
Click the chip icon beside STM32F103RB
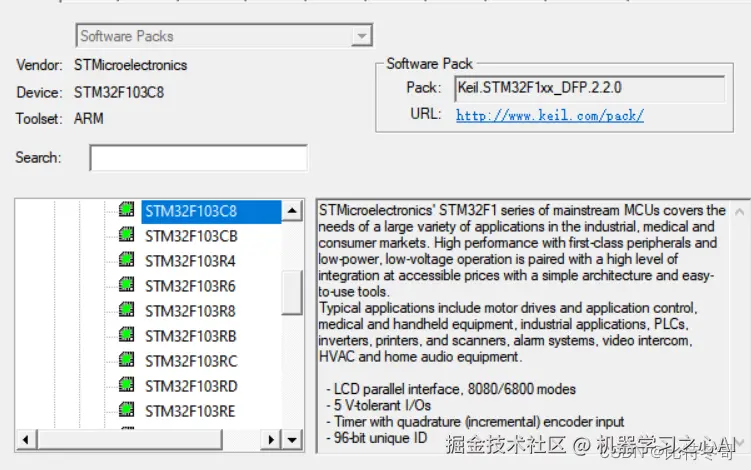pos(126,334)
